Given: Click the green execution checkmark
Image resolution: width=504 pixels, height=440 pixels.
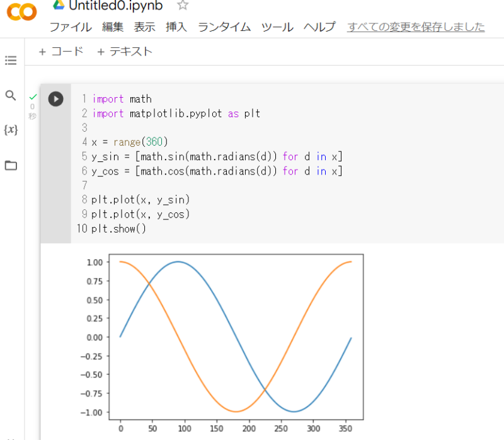Looking at the screenshot, I should point(33,96).
